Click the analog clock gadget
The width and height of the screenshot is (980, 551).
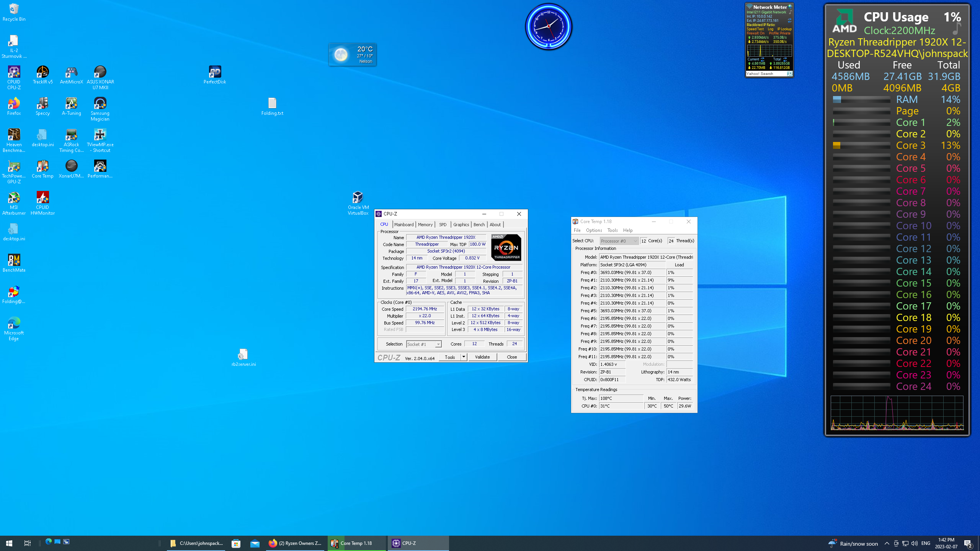click(x=549, y=26)
